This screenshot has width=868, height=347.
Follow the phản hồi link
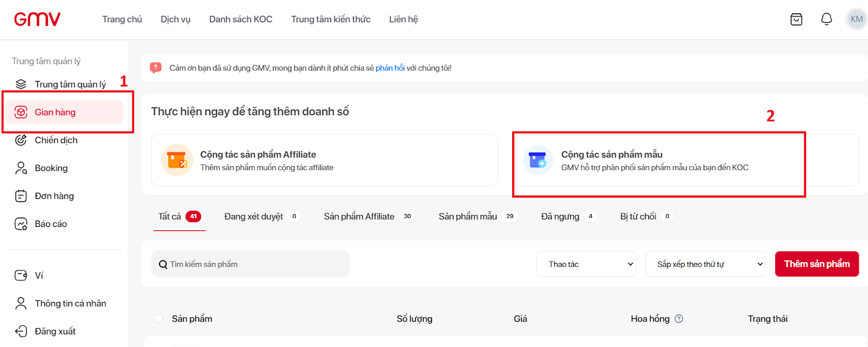click(390, 68)
